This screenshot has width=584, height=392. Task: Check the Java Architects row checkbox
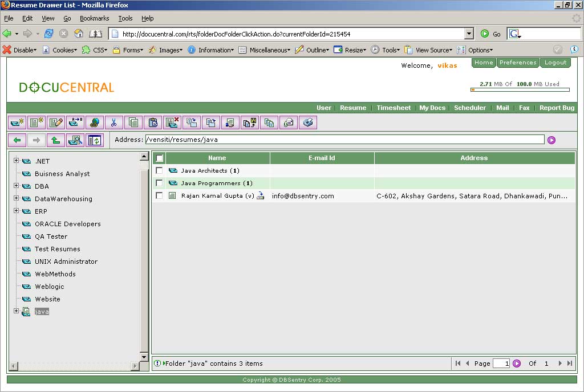pos(159,170)
